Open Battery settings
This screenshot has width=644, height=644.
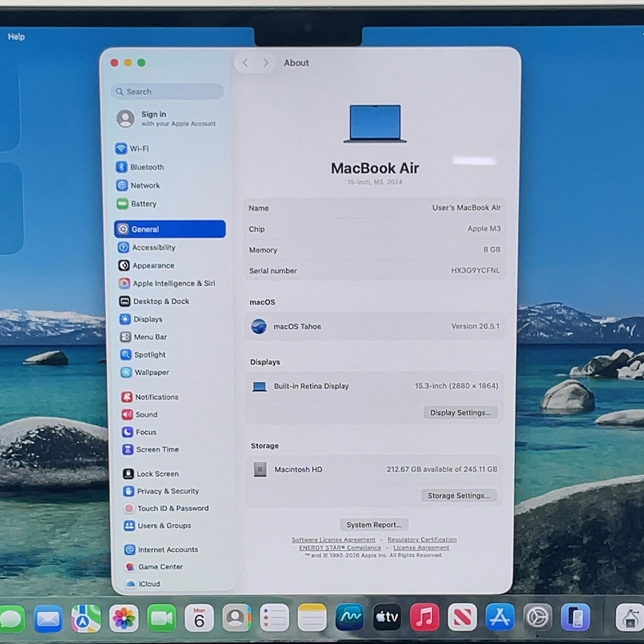coord(137,204)
